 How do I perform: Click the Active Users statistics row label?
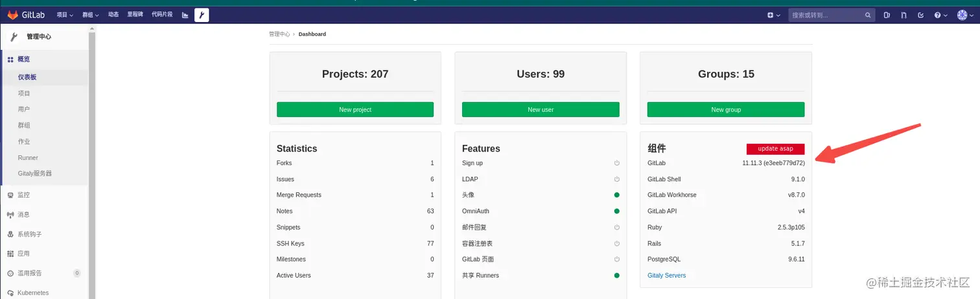pyautogui.click(x=294, y=275)
